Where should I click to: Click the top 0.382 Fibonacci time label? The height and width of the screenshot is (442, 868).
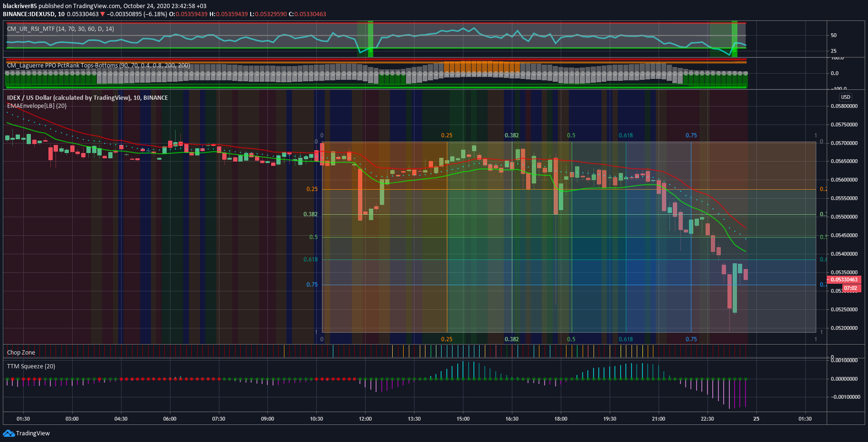[x=512, y=135]
